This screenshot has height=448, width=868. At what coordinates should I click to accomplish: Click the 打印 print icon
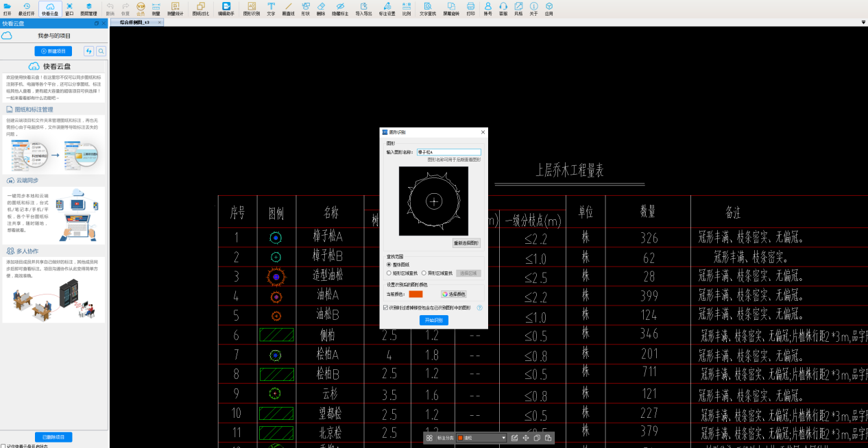[470, 8]
